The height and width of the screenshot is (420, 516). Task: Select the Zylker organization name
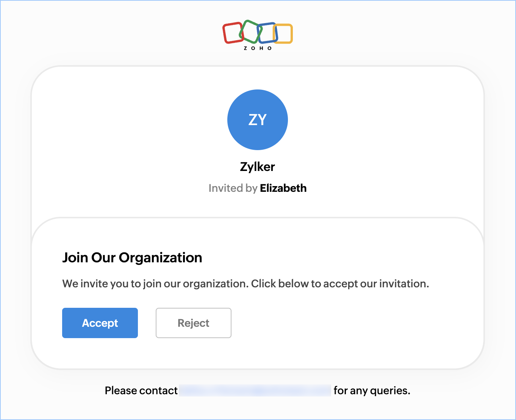[x=258, y=167]
